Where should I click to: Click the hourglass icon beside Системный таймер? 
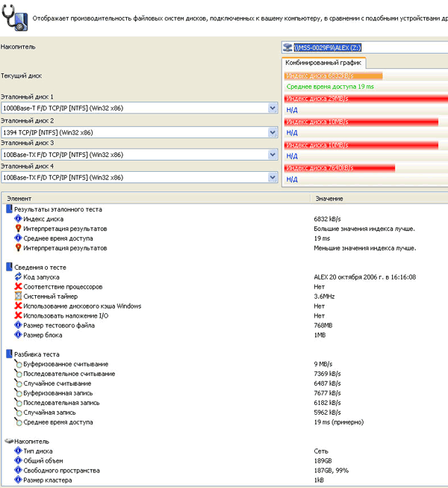[x=18, y=296]
